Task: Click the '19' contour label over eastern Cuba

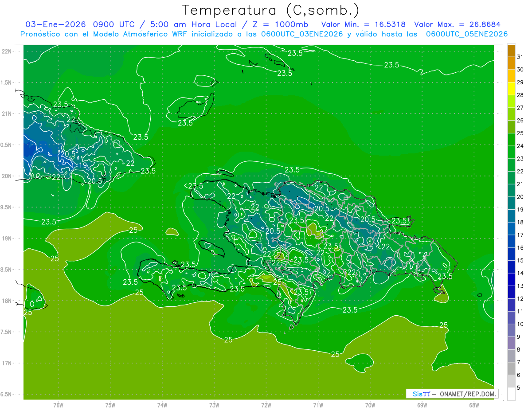Action: [x=83, y=165]
